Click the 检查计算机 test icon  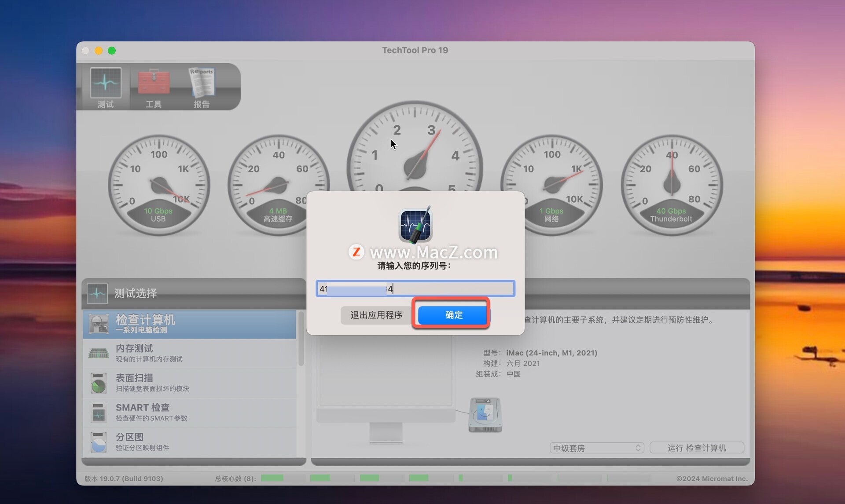[99, 324]
